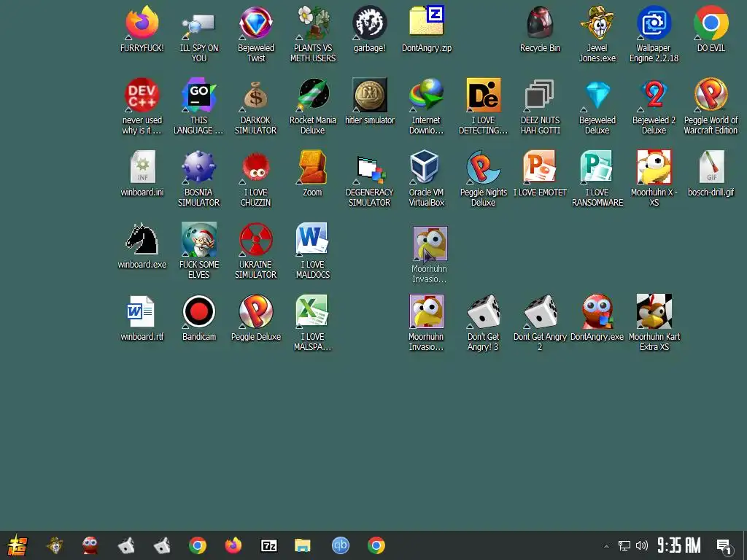
Task: Open Firefox from the taskbar
Action: (x=233, y=545)
